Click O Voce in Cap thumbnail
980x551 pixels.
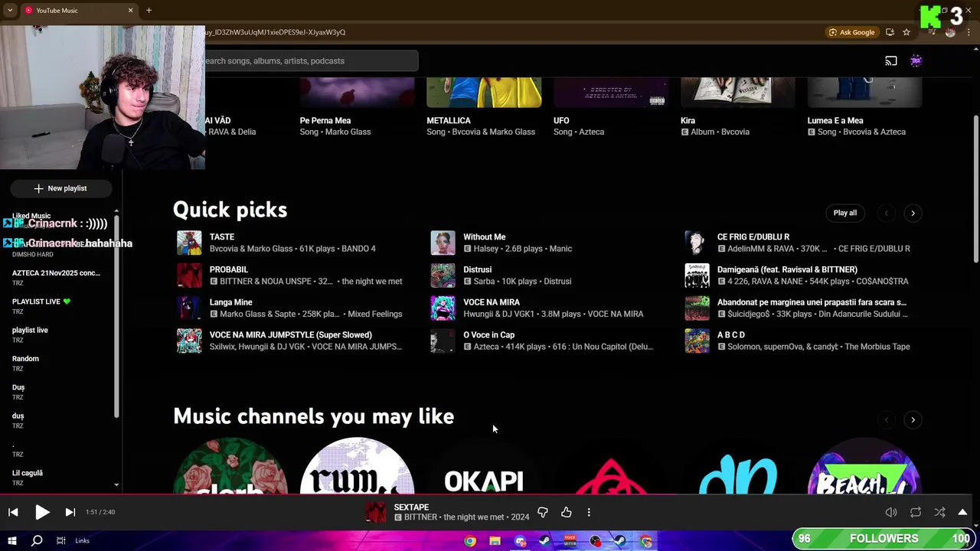[443, 341]
